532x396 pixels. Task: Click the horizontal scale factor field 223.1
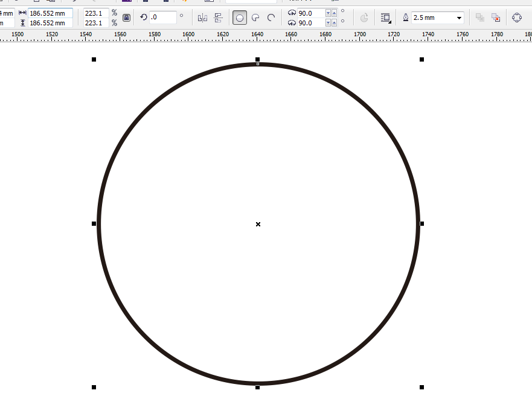click(x=96, y=13)
